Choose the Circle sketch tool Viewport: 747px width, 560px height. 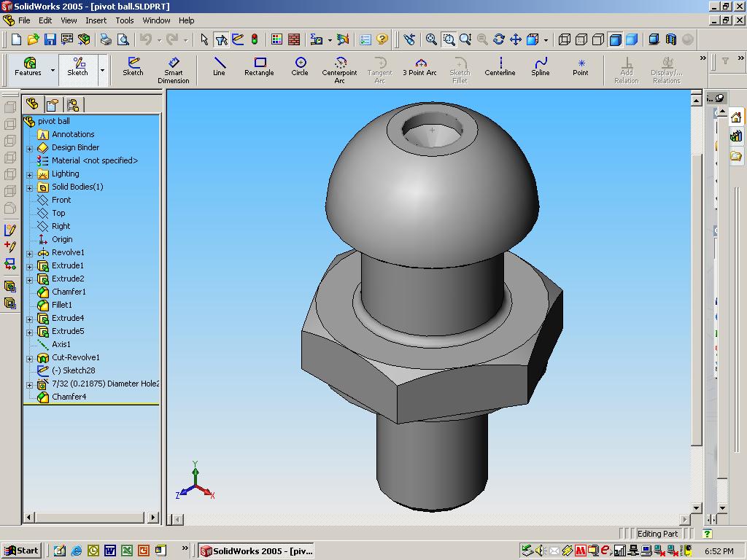300,66
